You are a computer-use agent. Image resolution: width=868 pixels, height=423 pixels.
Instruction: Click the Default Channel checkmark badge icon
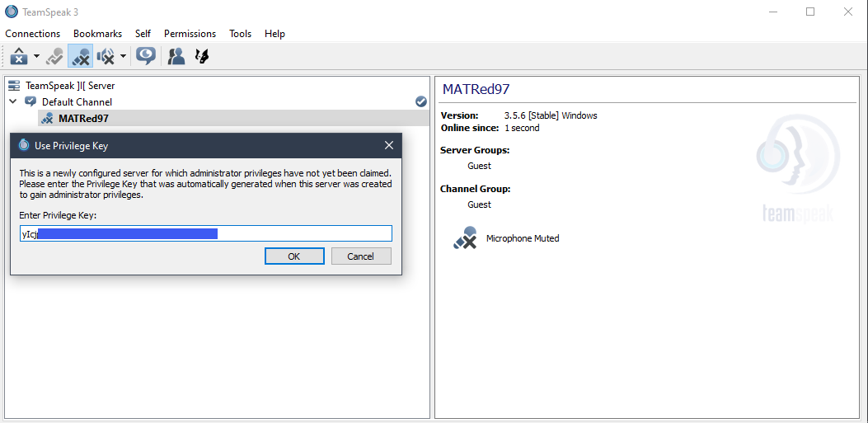pos(420,101)
